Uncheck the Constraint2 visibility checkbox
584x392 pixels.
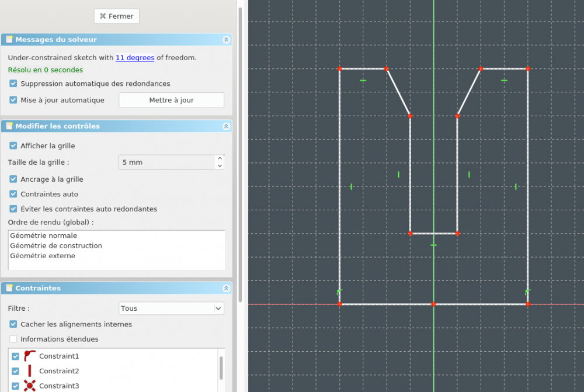15,371
